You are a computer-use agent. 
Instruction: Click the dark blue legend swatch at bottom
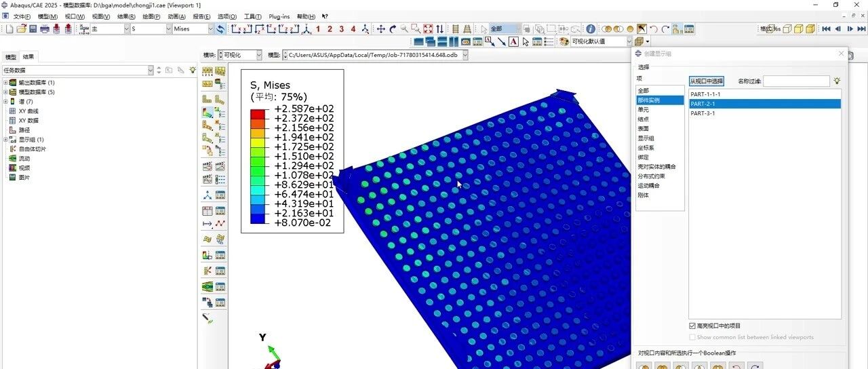pyautogui.click(x=258, y=218)
